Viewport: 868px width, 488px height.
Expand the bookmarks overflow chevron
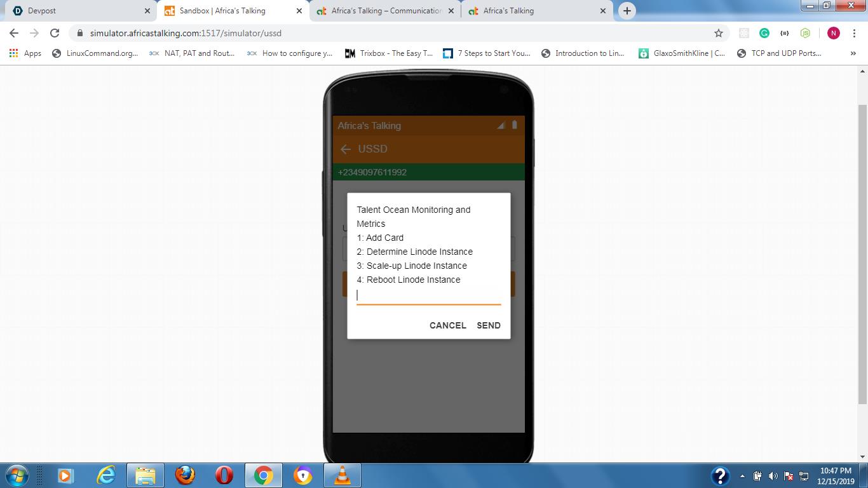853,53
